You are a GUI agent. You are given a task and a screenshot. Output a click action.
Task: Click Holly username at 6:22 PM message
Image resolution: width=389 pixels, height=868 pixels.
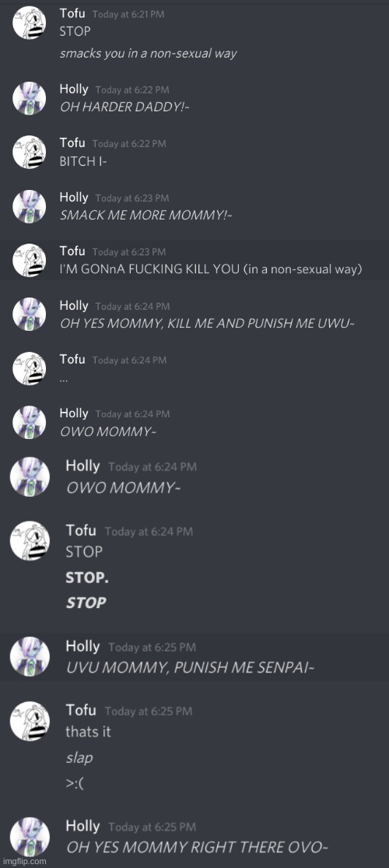[x=74, y=89]
